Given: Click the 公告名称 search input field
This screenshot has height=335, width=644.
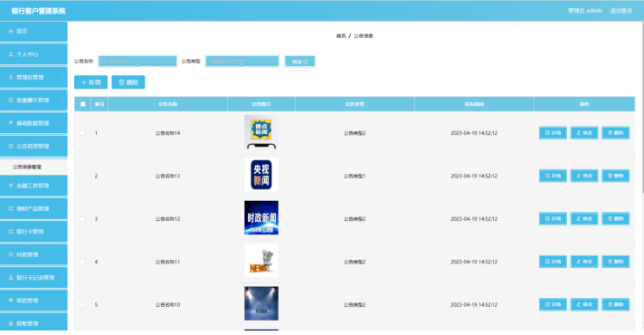Looking at the screenshot, I should [x=137, y=62].
